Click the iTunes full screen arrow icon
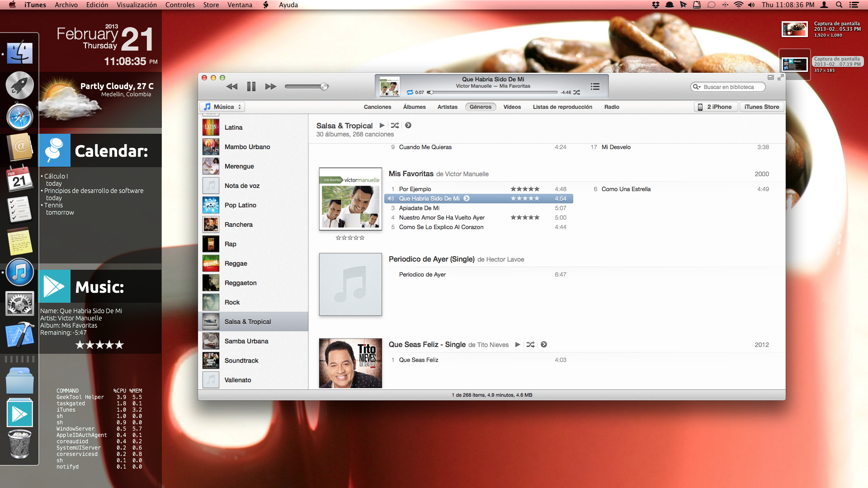This screenshot has width=868, height=488. pos(780,77)
